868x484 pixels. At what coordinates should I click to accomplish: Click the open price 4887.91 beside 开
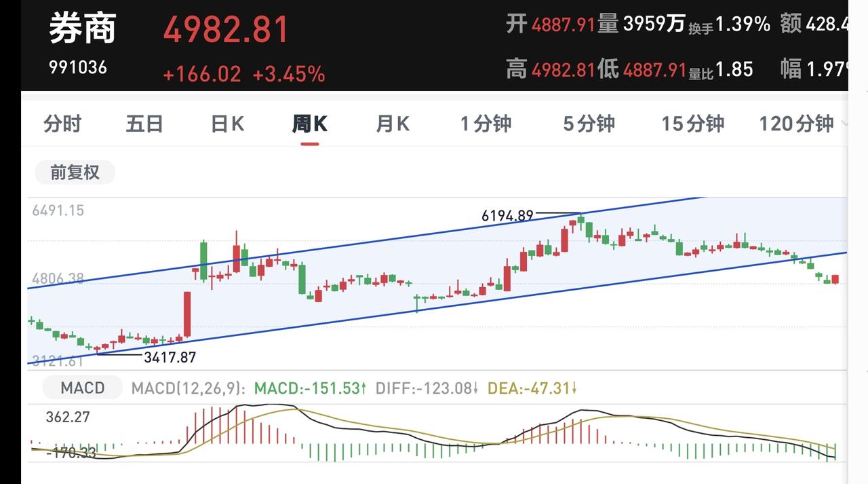tap(563, 25)
